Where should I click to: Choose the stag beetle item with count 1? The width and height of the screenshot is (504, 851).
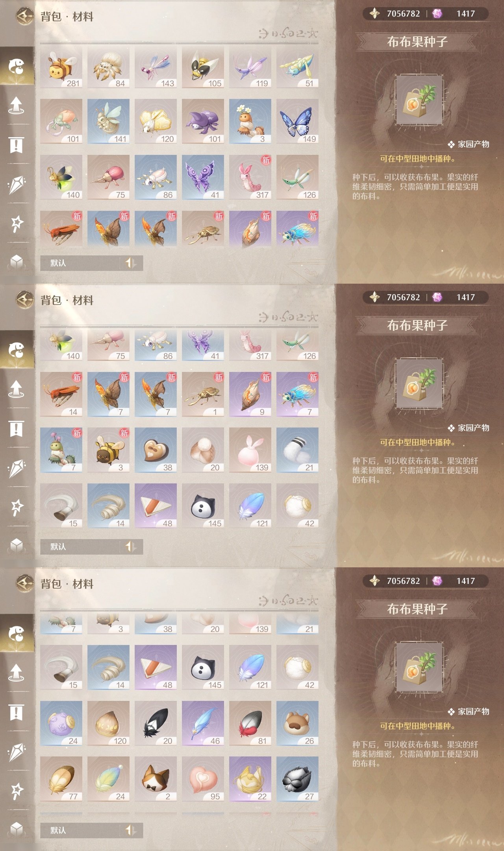pos(203,394)
